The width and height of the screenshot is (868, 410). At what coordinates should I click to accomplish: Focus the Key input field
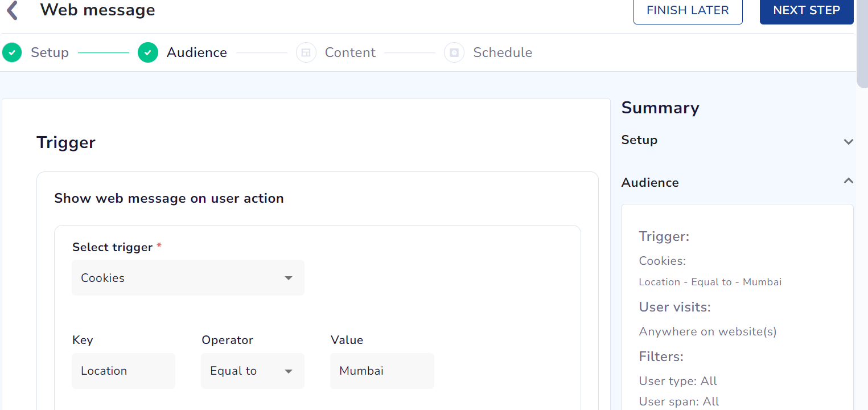(x=124, y=371)
